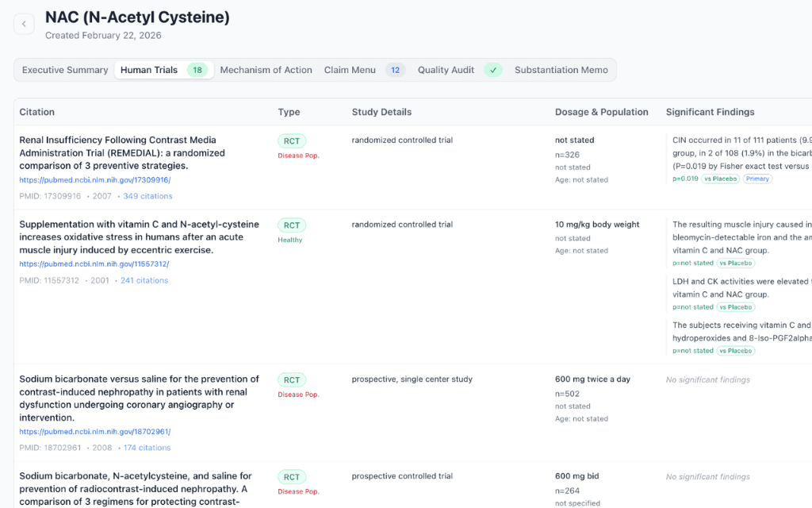812x508 pixels.
Task: Open the Claim Menu tab
Action: 350,70
